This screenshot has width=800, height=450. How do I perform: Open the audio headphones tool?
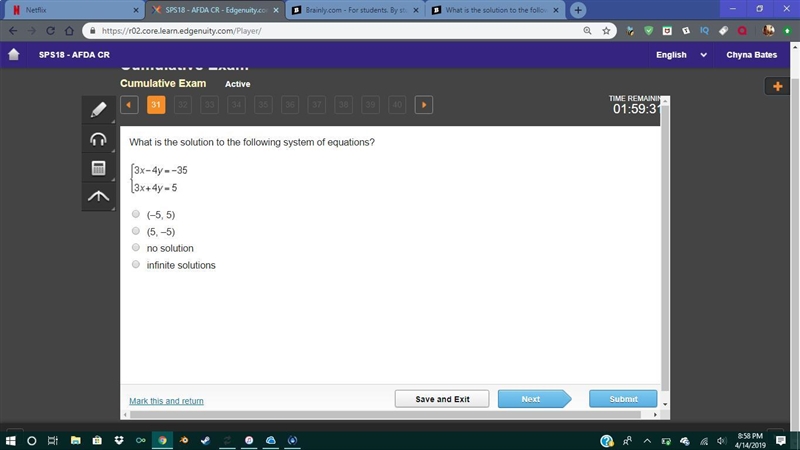click(98, 139)
